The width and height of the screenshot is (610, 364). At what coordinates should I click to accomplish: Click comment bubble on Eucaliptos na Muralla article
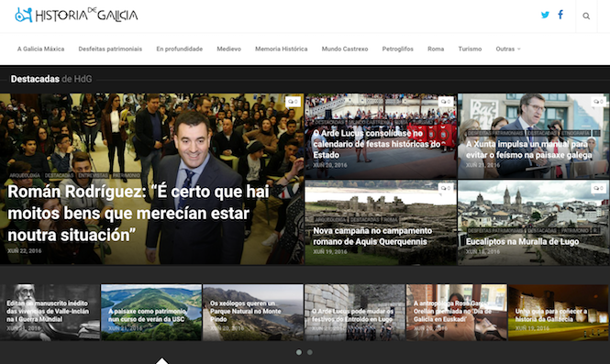(x=598, y=188)
